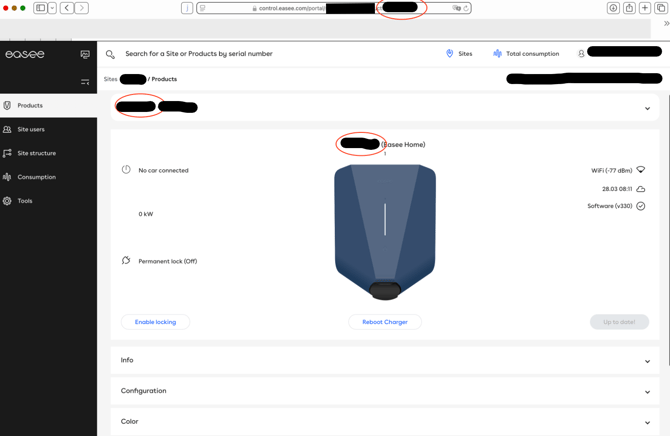Click the user account profile icon
Image resolution: width=670 pixels, height=436 pixels.
[x=581, y=54]
